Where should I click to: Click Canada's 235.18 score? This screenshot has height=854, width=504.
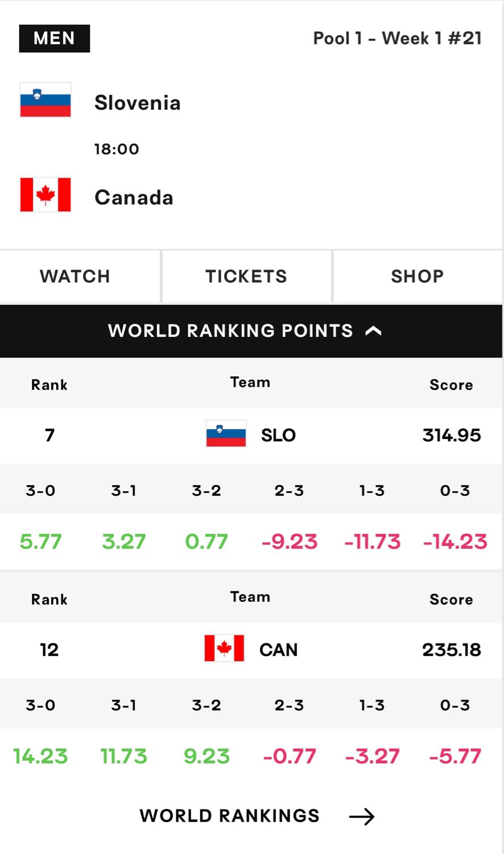pos(452,650)
